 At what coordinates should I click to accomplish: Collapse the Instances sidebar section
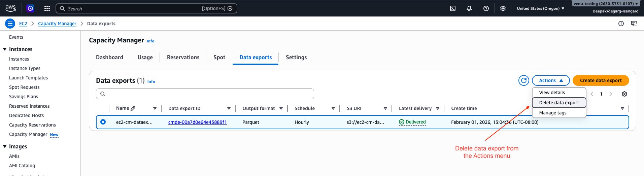click(x=5, y=49)
